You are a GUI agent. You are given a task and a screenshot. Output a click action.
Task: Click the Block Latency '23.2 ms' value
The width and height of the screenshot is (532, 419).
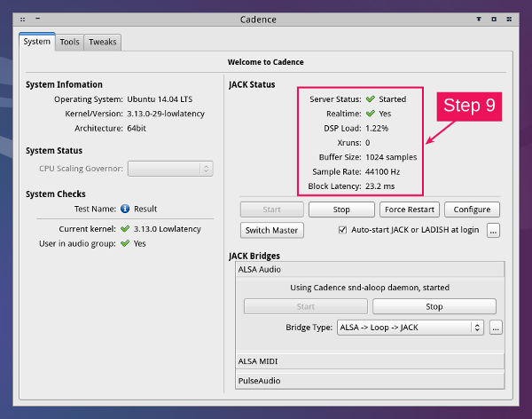(x=380, y=186)
